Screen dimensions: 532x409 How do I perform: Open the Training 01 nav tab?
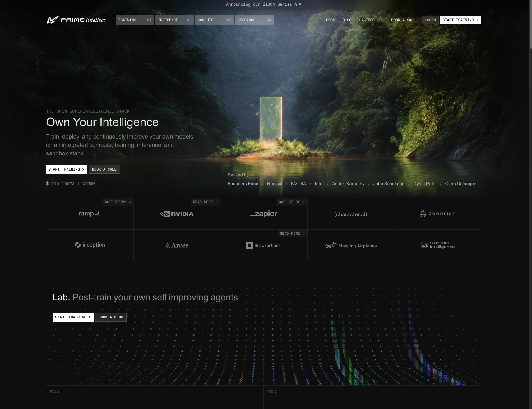click(x=135, y=20)
